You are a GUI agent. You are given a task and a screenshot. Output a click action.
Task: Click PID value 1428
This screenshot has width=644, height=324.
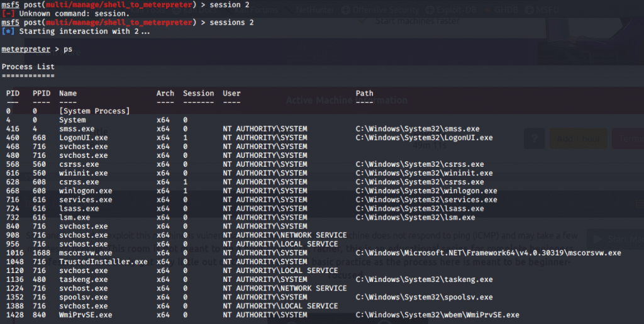click(15, 315)
